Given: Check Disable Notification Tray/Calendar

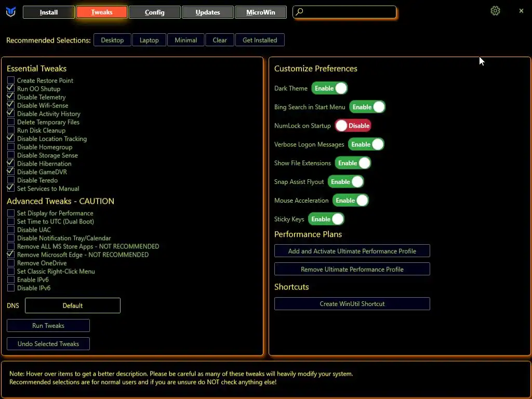Looking at the screenshot, I should click(11, 238).
